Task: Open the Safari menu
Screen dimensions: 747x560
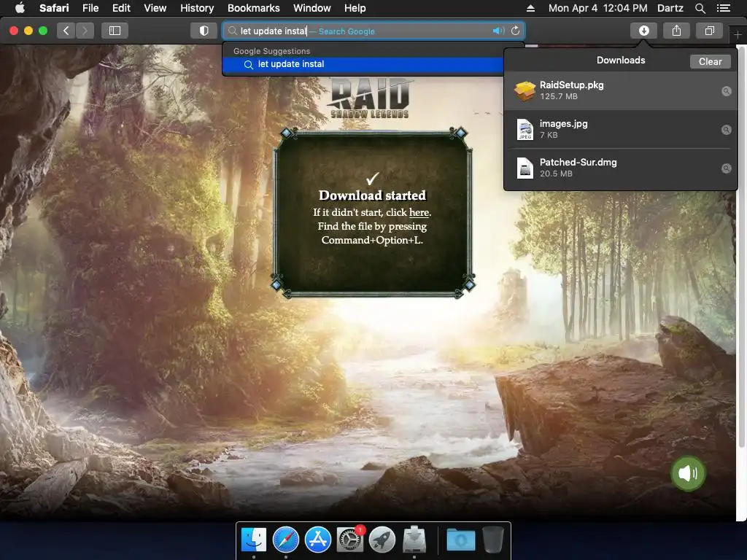Action: (x=54, y=8)
